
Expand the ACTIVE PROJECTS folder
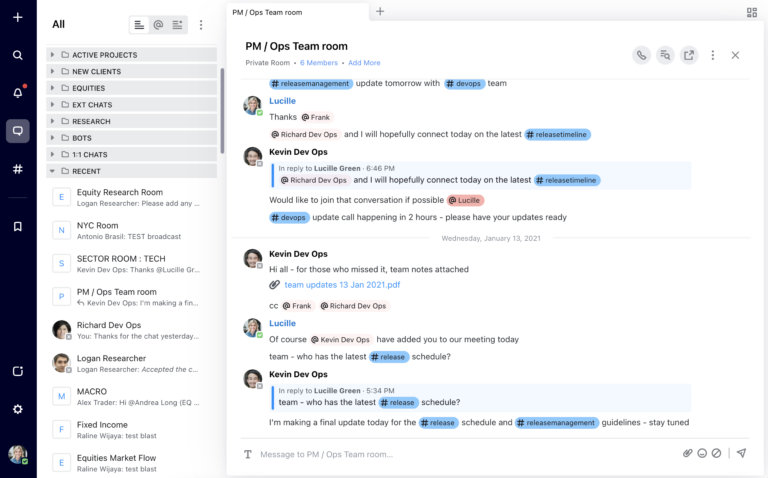[52, 55]
